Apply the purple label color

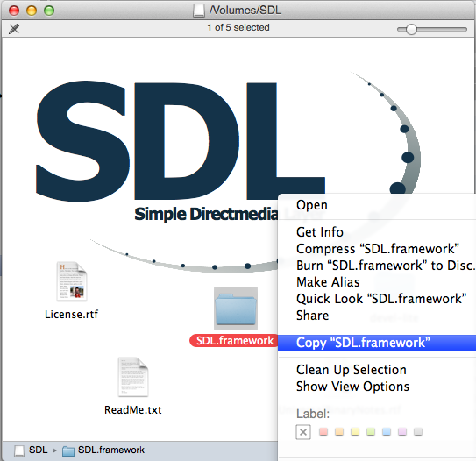(x=402, y=431)
